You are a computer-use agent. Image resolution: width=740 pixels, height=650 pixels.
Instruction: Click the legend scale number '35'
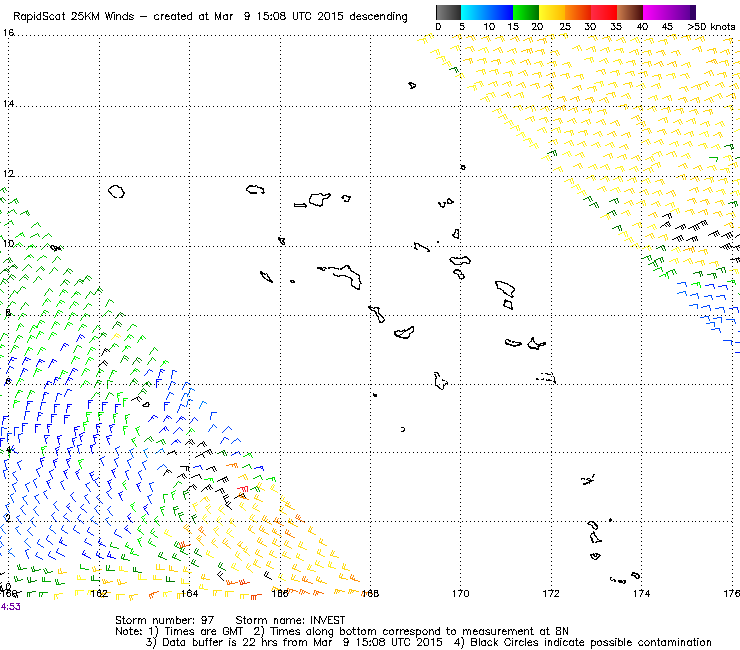pos(616,27)
